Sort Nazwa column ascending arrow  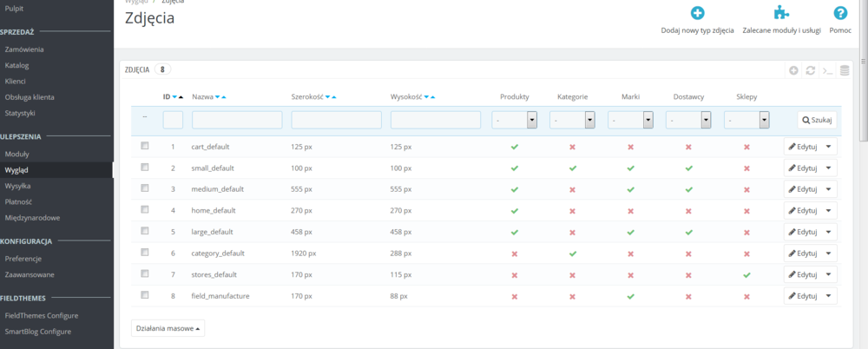(x=224, y=97)
